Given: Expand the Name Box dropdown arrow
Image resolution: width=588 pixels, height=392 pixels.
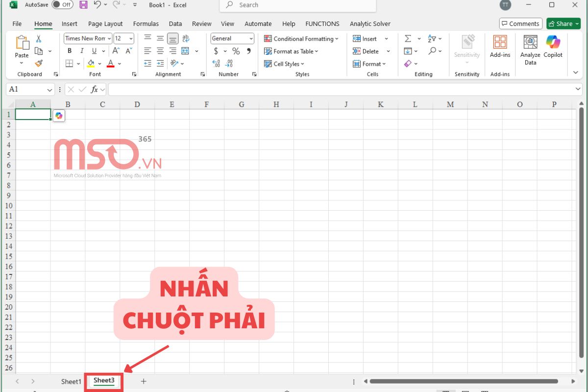Looking at the screenshot, I should (49, 90).
